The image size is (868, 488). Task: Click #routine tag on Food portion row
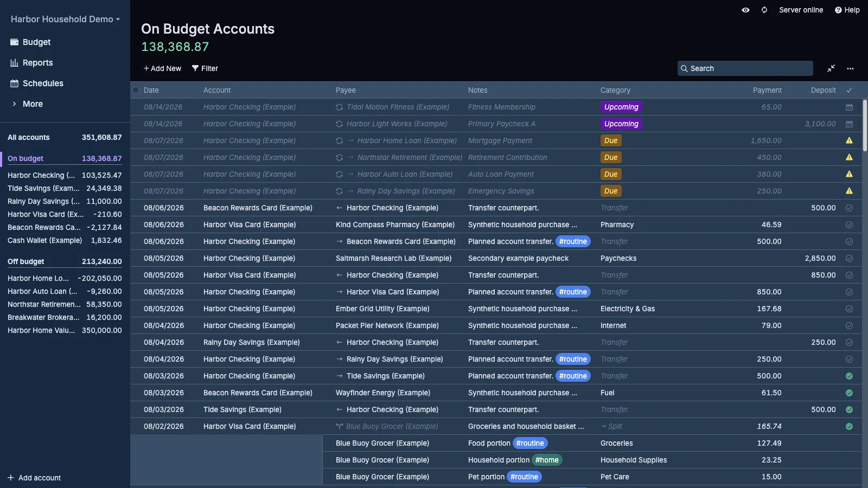(530, 444)
